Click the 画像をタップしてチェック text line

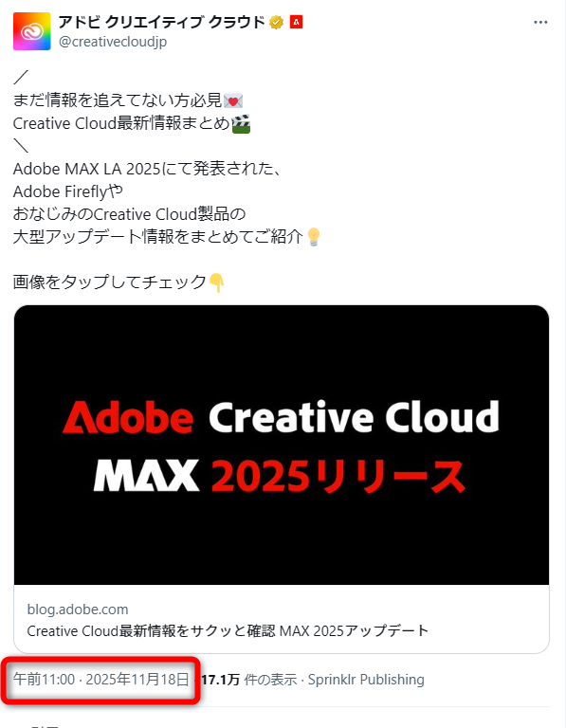click(110, 282)
